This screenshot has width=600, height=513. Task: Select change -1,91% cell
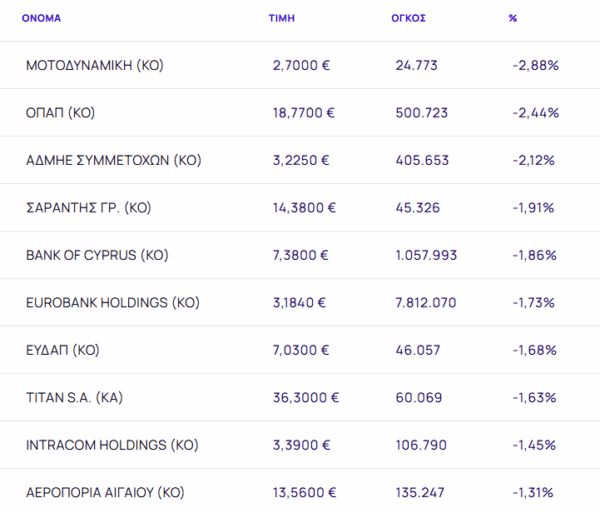533,208
